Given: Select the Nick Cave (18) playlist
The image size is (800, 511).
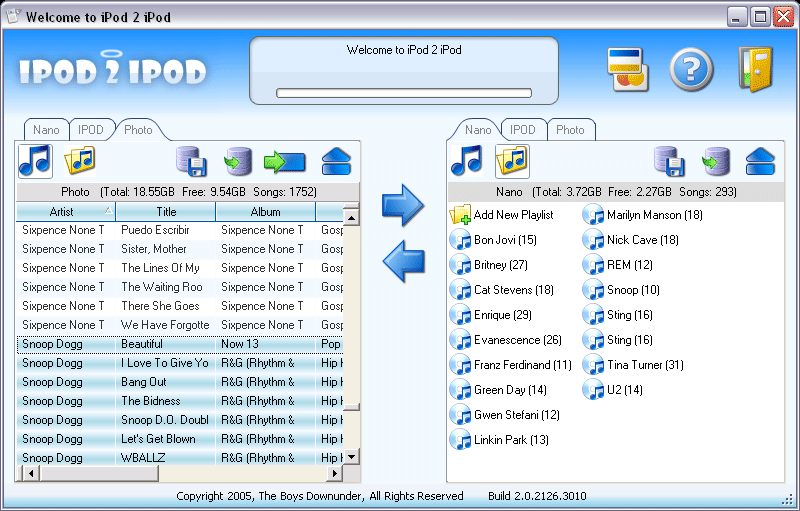Looking at the screenshot, I should (631, 240).
